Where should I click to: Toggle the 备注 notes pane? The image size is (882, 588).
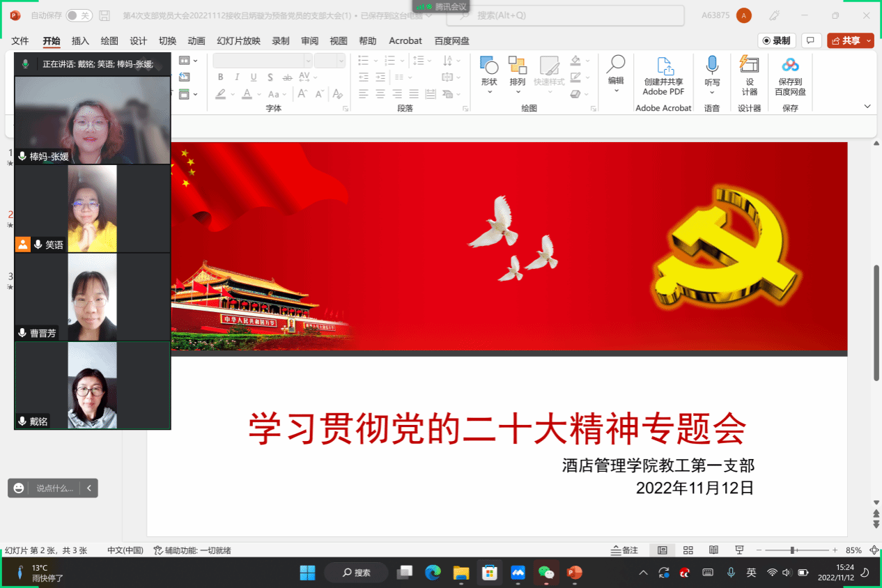[624, 550]
